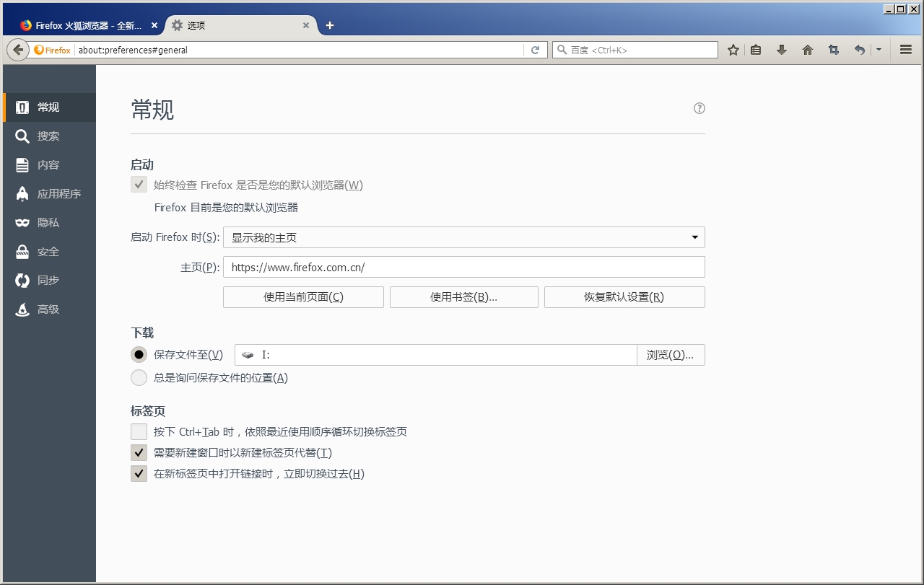Open a new tab with plus button

tap(330, 25)
